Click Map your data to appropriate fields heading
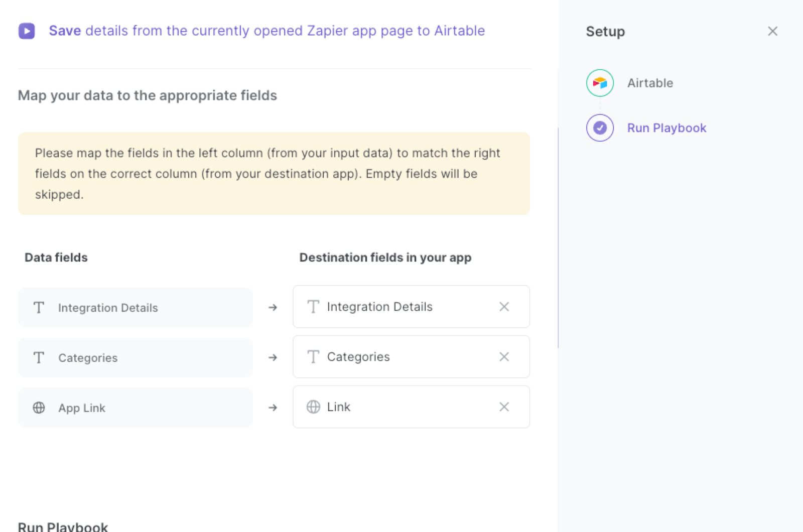 click(148, 95)
